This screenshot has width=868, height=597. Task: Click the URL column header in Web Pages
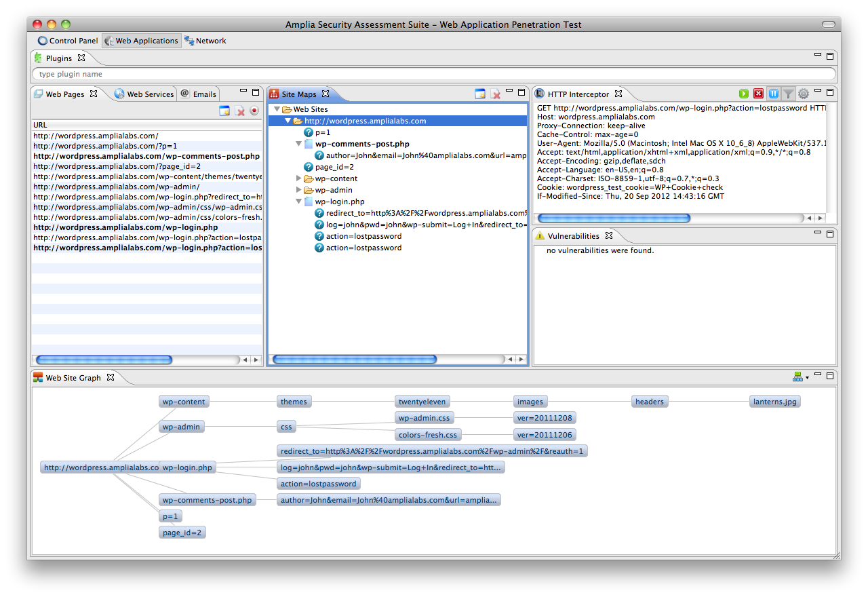[147, 125]
